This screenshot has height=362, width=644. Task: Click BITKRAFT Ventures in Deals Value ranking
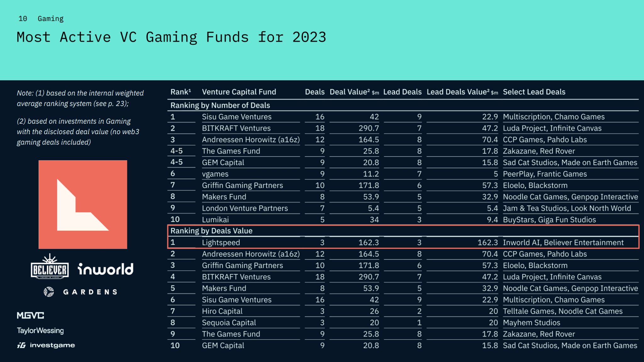(236, 277)
